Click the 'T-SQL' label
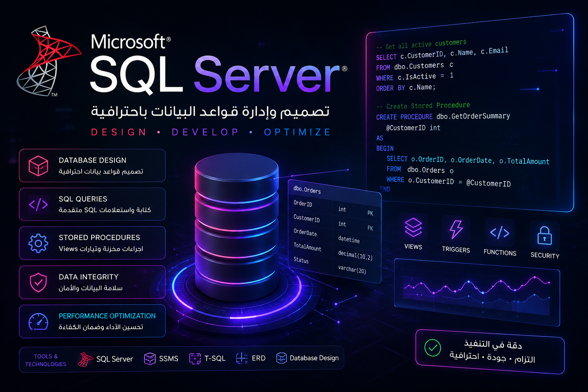 coord(215,358)
